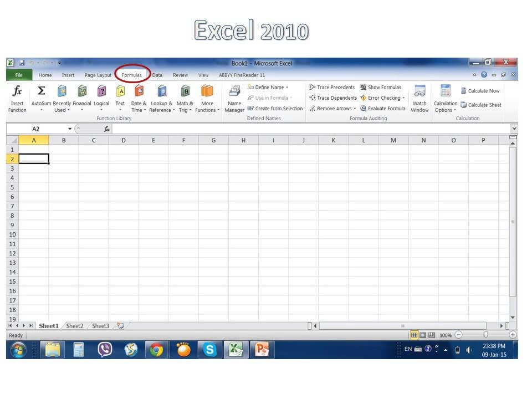The height and width of the screenshot is (399, 532).
Task: Open Windows Start button
Action: pos(18,350)
